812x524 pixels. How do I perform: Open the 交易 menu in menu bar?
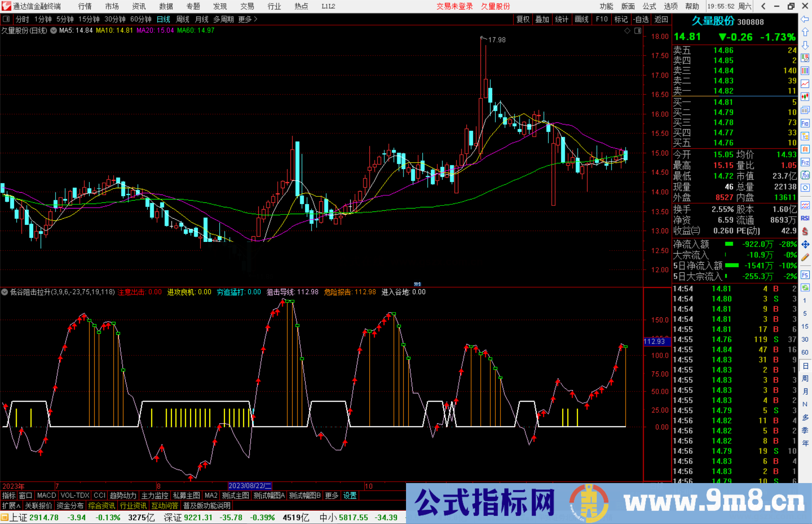247,6
